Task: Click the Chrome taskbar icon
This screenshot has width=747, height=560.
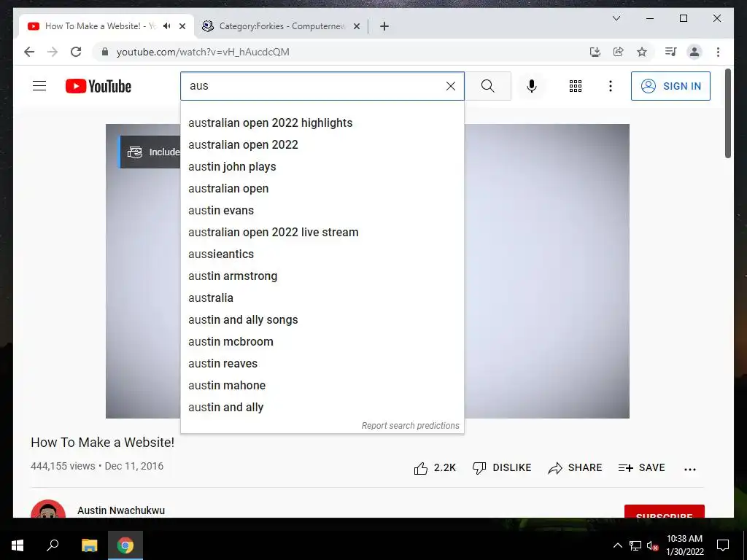Action: [x=125, y=545]
